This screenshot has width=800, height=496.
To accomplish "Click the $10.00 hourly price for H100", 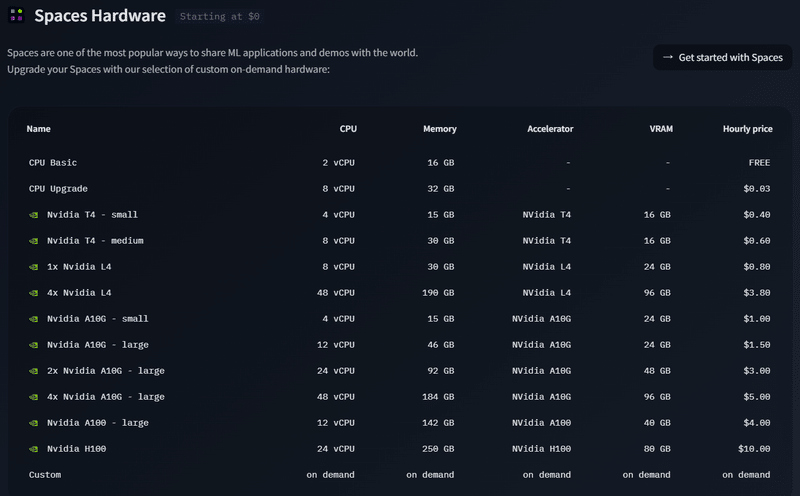I will [751, 449].
